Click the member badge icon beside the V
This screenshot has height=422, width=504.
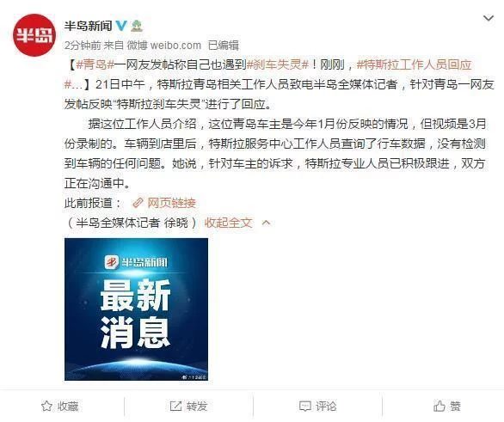pyautogui.click(x=137, y=26)
